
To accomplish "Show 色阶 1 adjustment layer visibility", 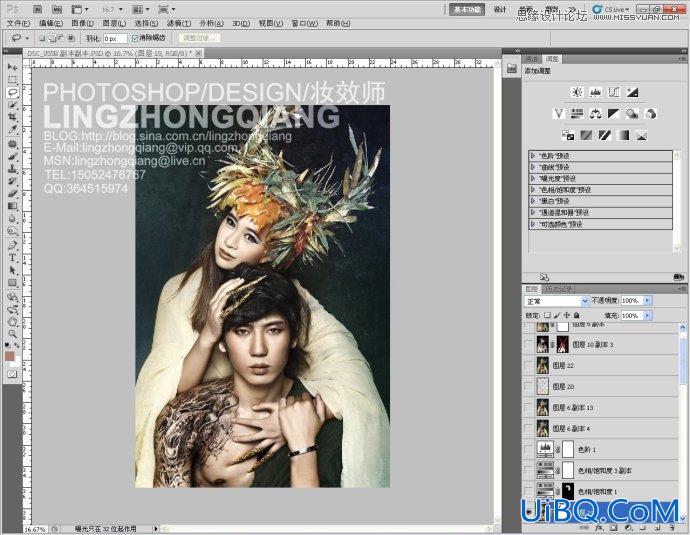I will pyautogui.click(x=528, y=450).
